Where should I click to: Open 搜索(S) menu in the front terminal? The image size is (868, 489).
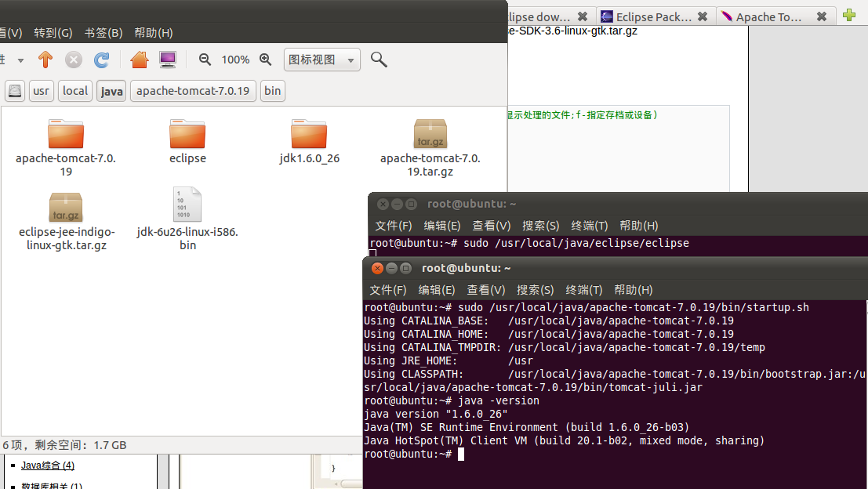(536, 290)
